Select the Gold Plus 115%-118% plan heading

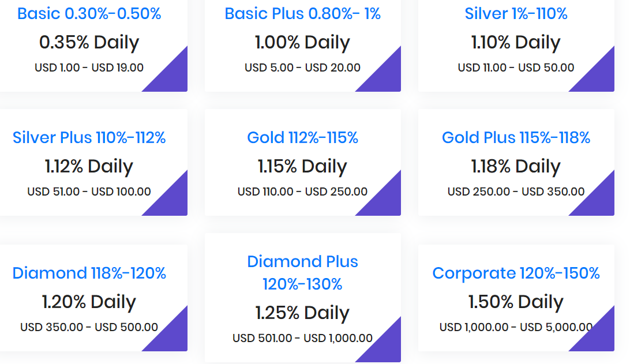(516, 137)
